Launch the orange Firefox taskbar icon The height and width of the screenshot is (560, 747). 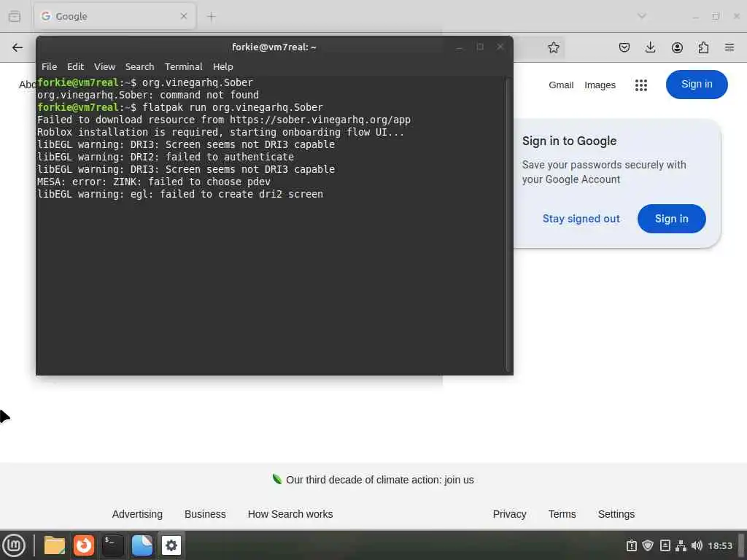click(x=83, y=545)
